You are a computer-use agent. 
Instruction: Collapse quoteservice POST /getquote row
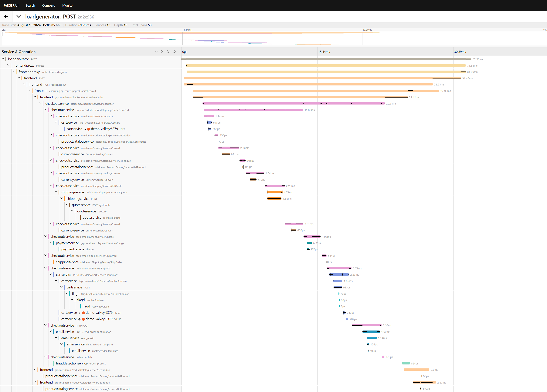tap(67, 204)
